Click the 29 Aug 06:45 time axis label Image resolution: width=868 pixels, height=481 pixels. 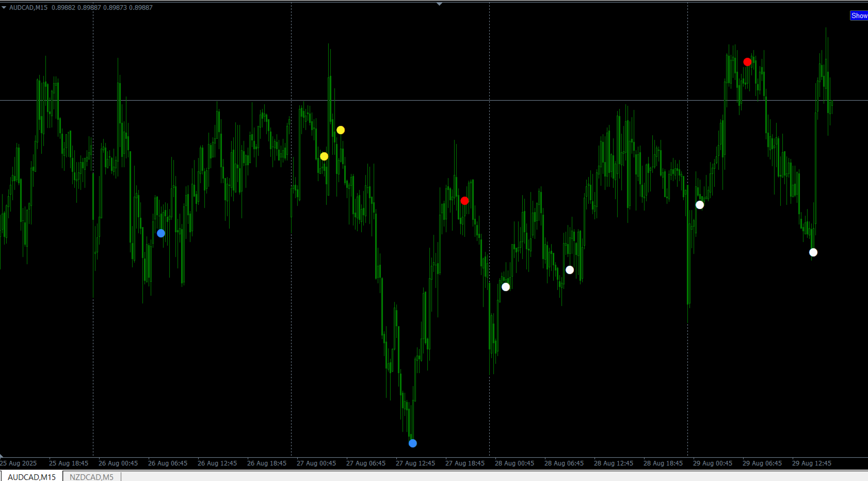(762, 463)
